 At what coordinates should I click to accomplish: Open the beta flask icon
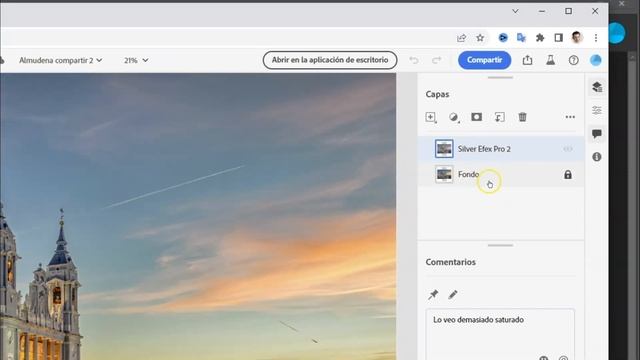[551, 60]
